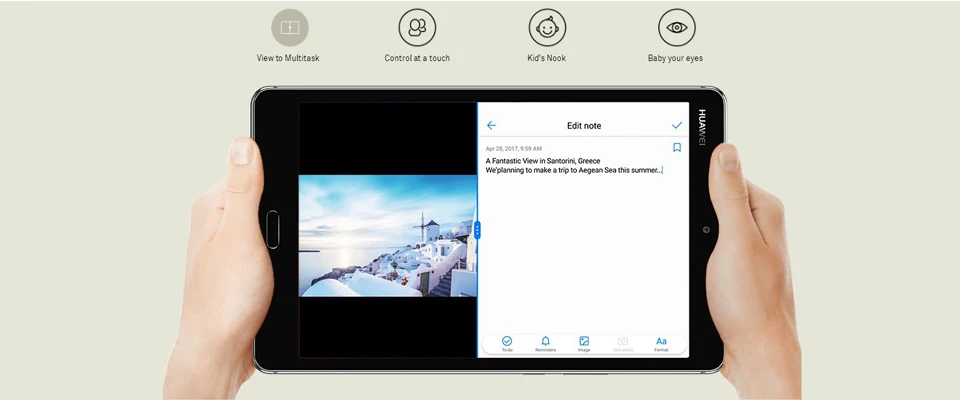Viewport: 960px width, 400px height.
Task: Click the "Control at a touch" label
Action: point(417,58)
